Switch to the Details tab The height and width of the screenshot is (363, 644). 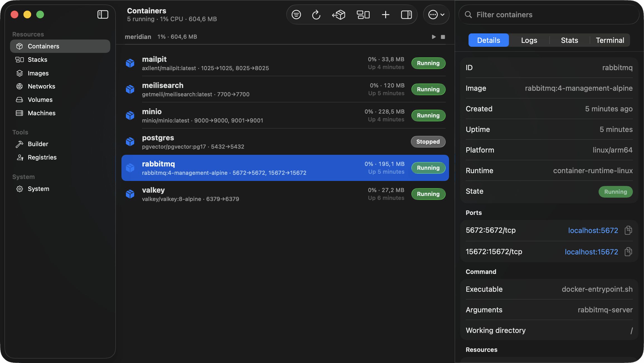(489, 40)
